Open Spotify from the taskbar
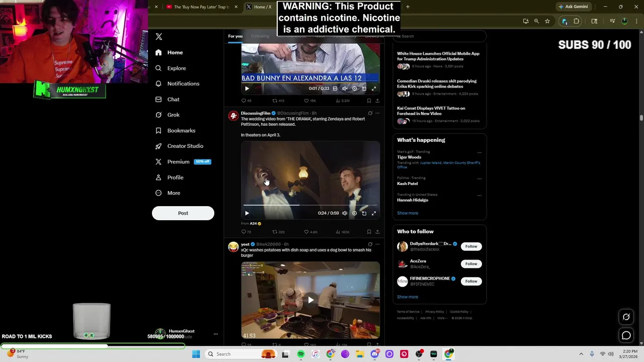644x362 pixels. tap(301, 354)
